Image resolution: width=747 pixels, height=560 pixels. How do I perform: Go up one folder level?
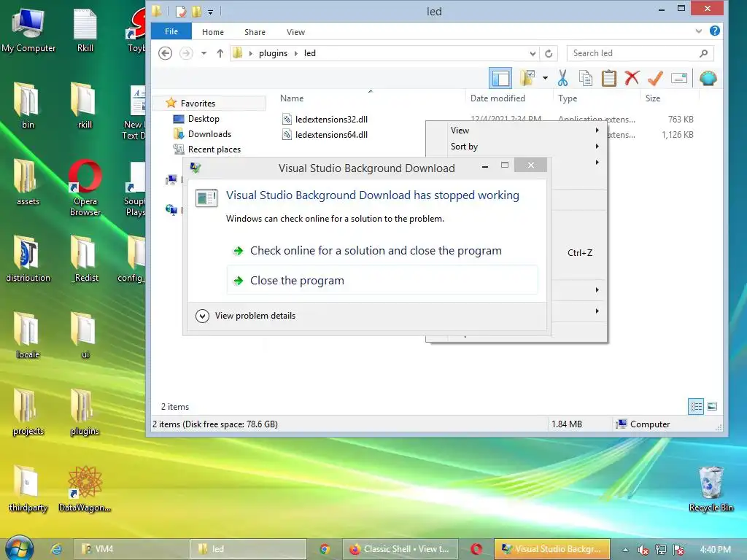click(220, 53)
